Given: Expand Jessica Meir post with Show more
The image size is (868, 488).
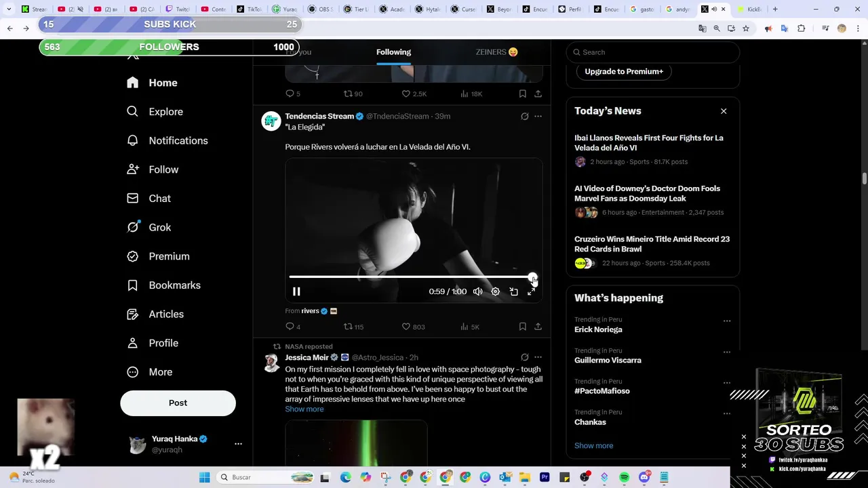Looking at the screenshot, I should click(x=304, y=409).
